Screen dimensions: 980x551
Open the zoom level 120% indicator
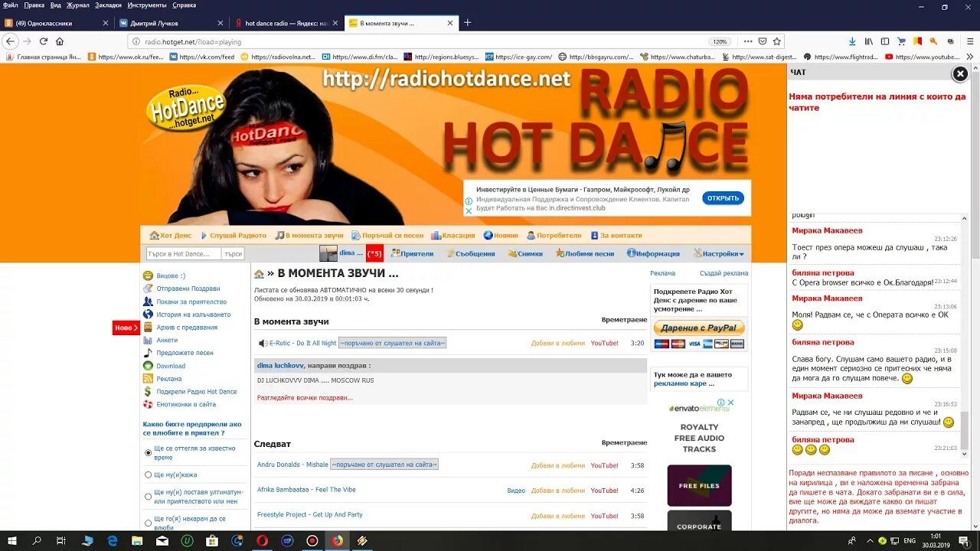[719, 41]
